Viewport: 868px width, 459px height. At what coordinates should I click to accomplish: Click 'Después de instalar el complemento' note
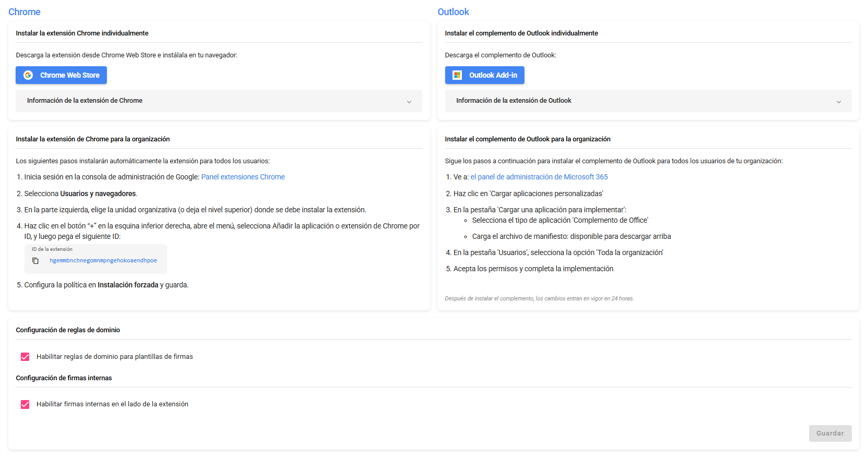coord(539,299)
